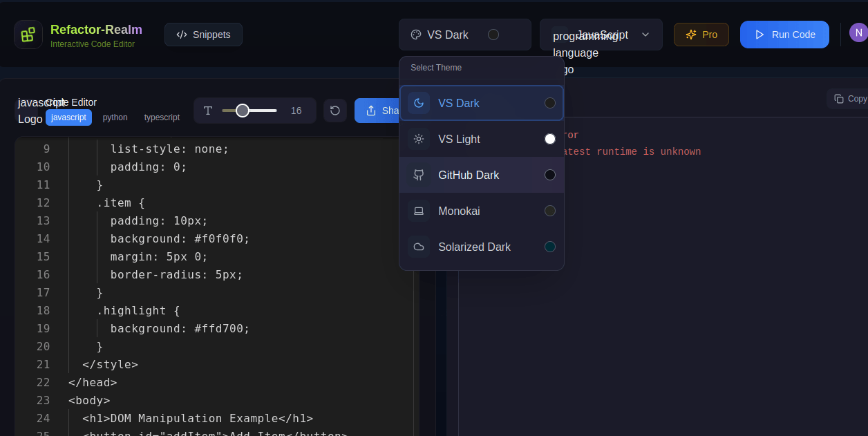Click the Refactor-Realm logo icon
868x436 pixels.
(28, 35)
